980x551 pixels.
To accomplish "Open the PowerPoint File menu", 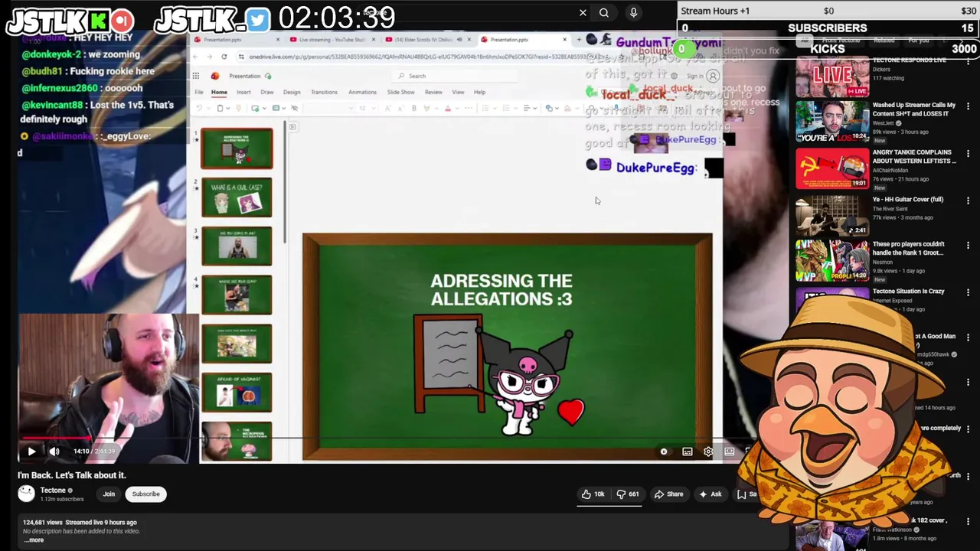I will click(x=199, y=92).
